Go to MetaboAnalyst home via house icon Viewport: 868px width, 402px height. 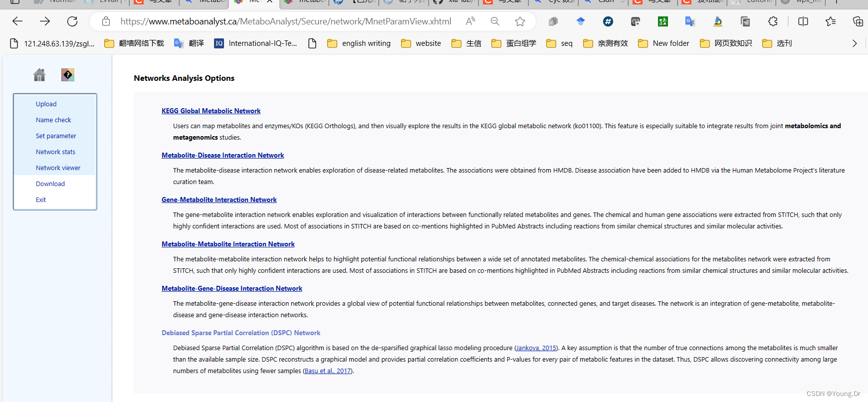(x=39, y=75)
